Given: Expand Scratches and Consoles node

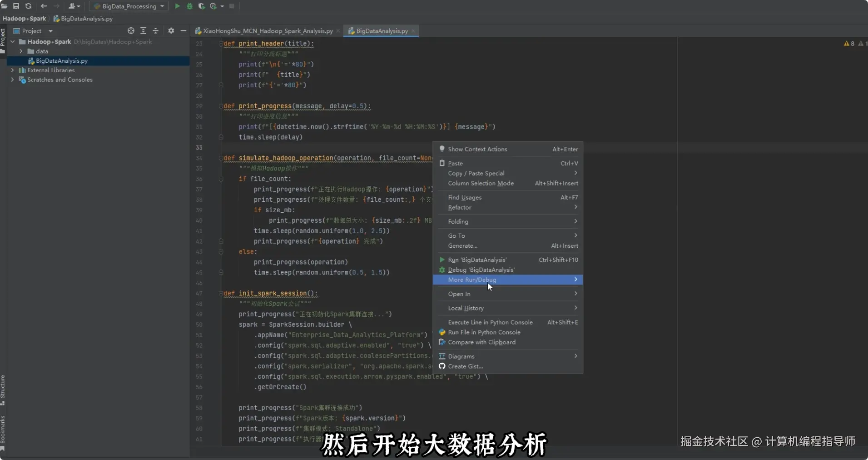Looking at the screenshot, I should (13, 80).
